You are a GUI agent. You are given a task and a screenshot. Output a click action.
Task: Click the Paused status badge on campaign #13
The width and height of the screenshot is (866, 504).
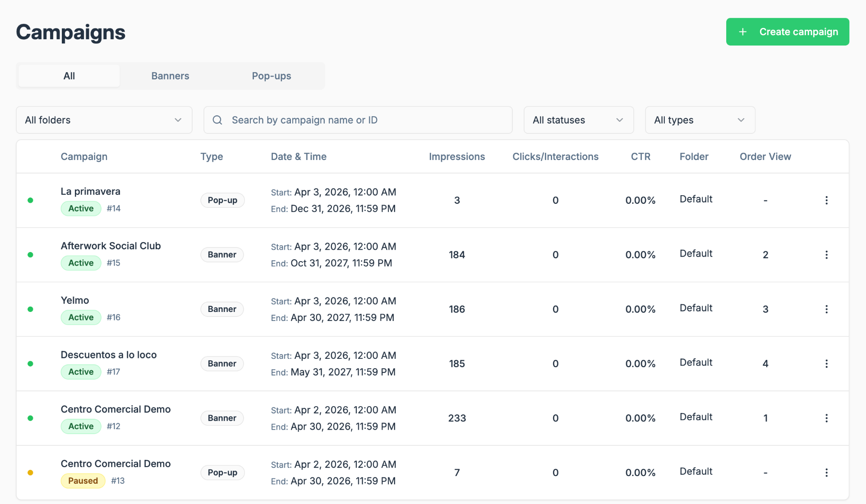coord(83,481)
